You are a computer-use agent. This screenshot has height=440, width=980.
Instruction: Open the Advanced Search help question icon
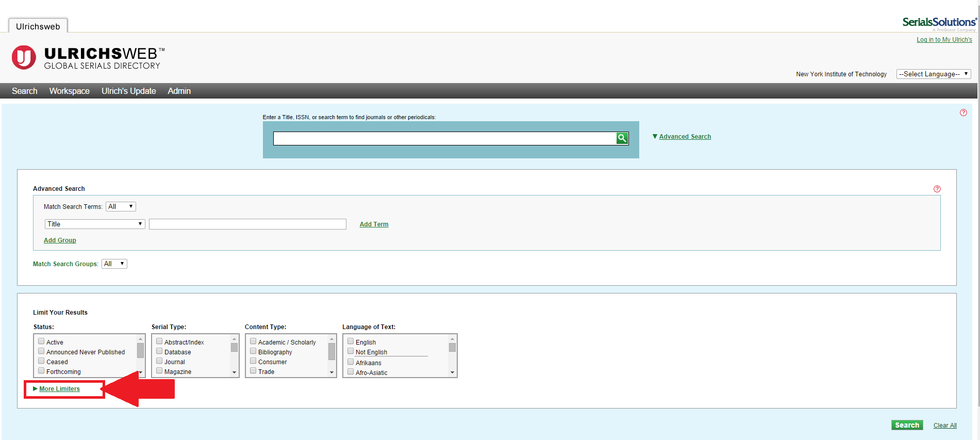[937, 189]
